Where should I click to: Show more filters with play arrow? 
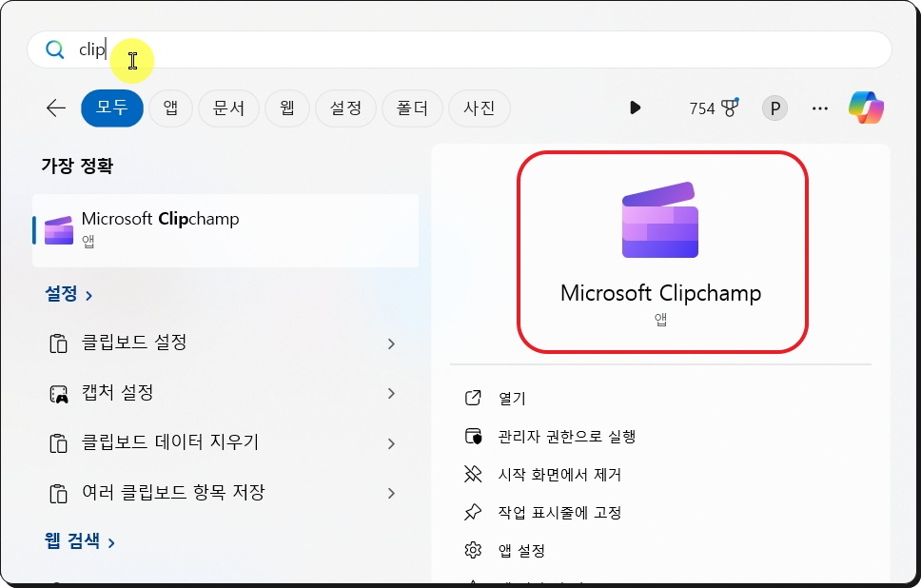point(635,108)
